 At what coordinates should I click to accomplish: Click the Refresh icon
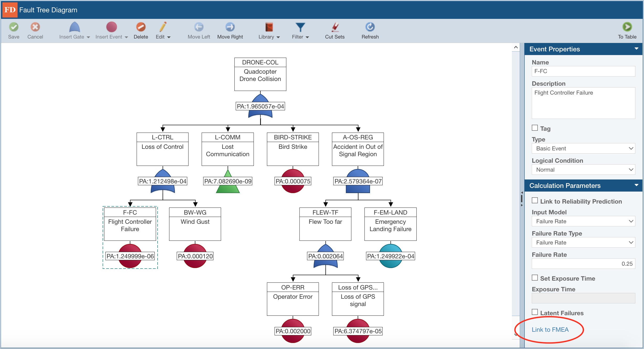point(370,27)
